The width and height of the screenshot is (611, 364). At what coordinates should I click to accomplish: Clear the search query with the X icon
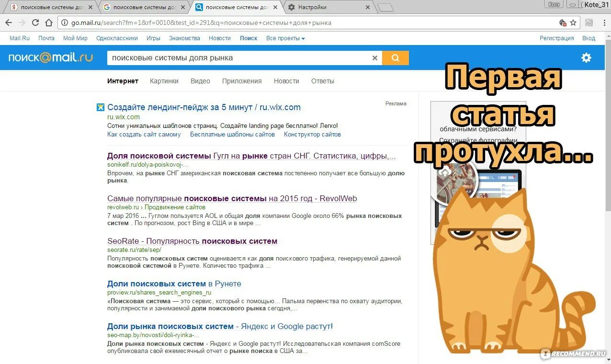pyautogui.click(x=375, y=58)
